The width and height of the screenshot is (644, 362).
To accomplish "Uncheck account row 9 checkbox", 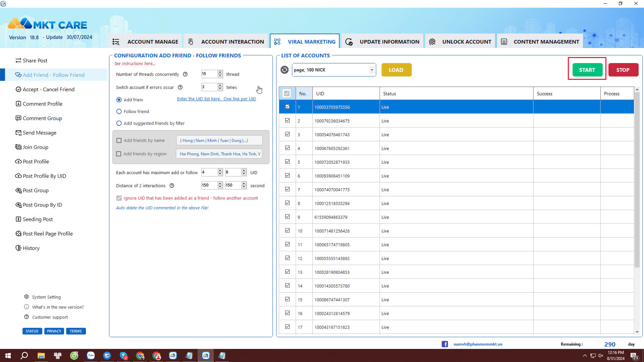I will [287, 217].
